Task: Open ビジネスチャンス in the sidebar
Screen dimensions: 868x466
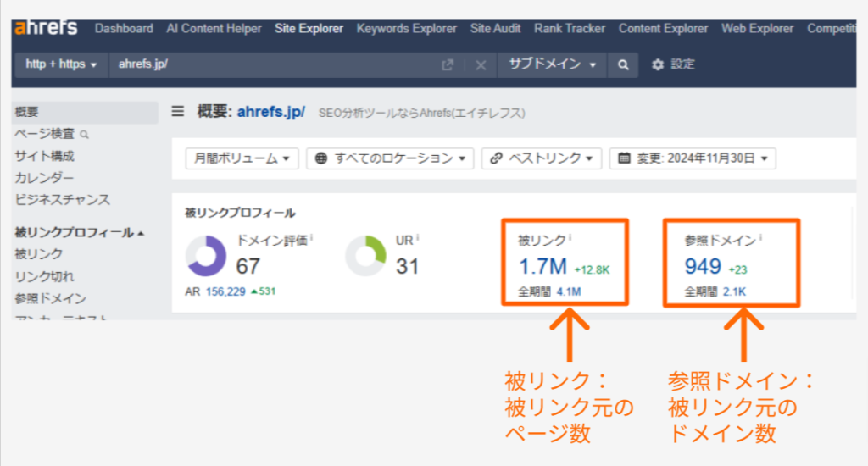Action: point(62,200)
